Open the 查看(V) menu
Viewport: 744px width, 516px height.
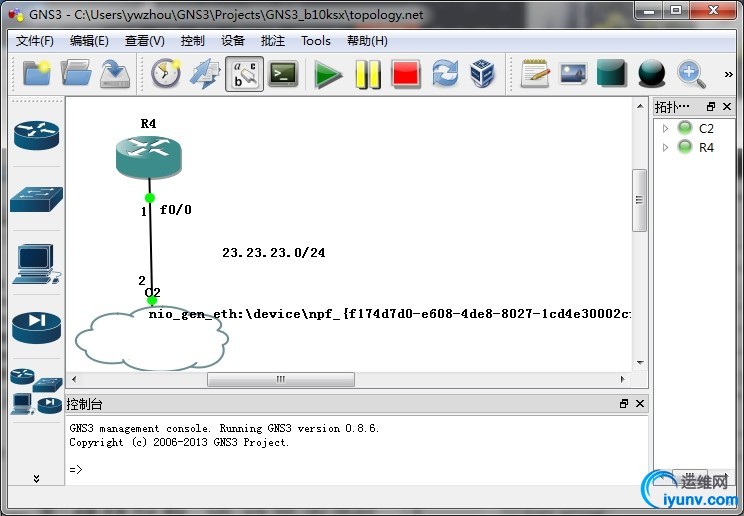(145, 41)
